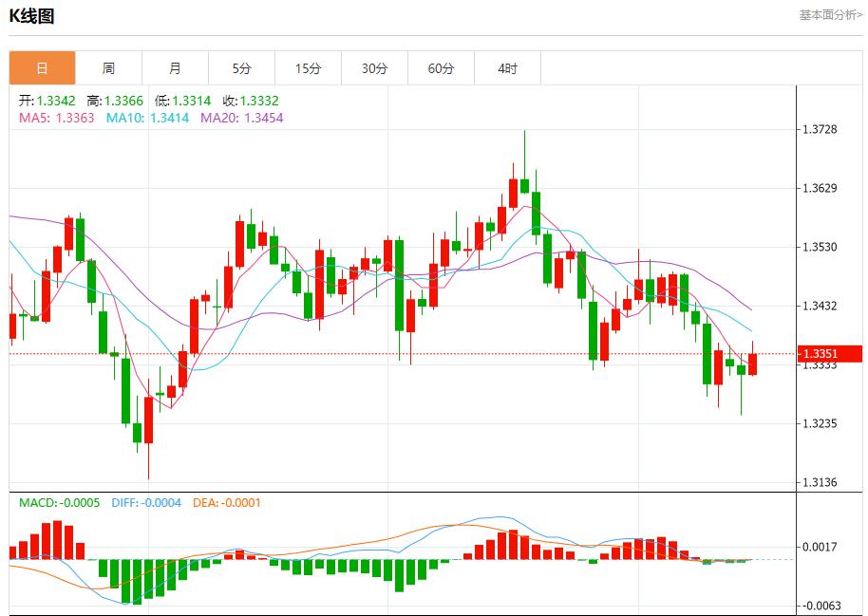Select the 30分 thirty-minute timeframe

375,67
